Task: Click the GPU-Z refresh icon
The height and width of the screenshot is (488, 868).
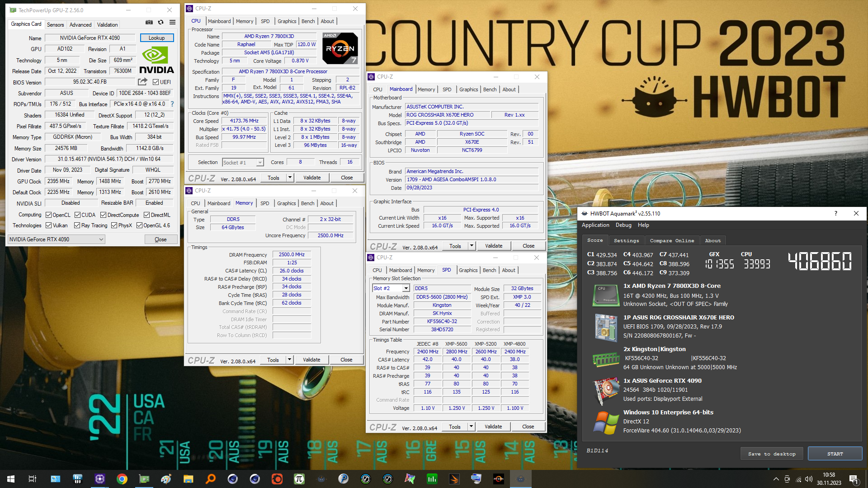Action: 160,22
